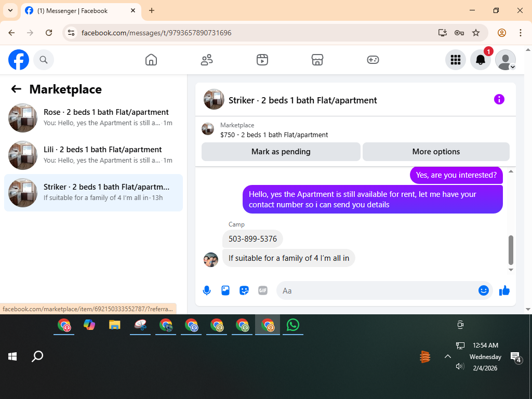Image resolution: width=532 pixels, height=399 pixels.
Task: Click install app icon in address bar
Action: point(442,33)
